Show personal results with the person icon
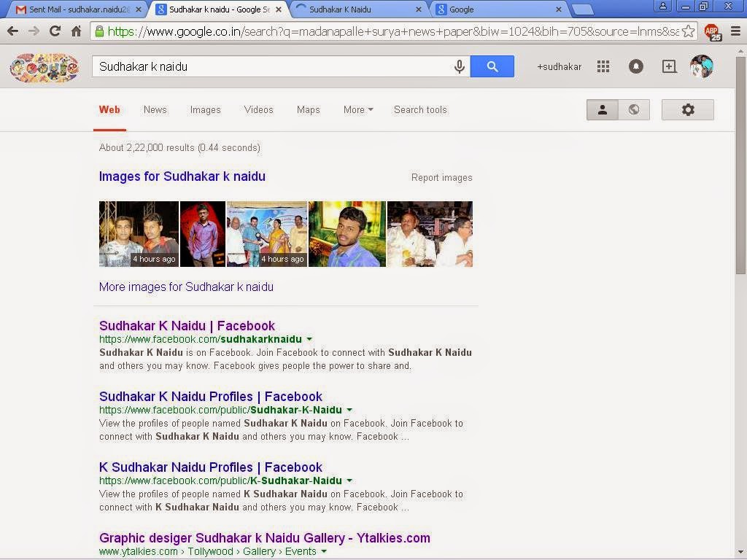This screenshot has height=560, width=747. tap(602, 109)
